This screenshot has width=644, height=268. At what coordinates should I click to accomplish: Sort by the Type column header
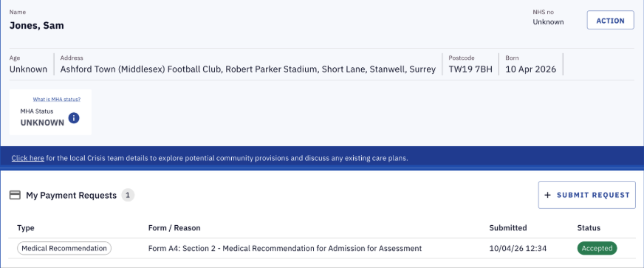[25, 228]
